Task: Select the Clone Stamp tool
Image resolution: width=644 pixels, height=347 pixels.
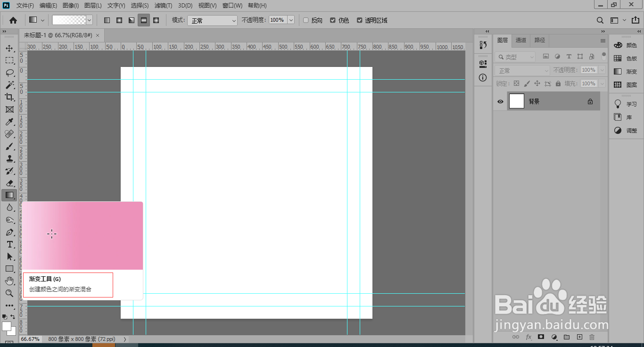Action: (x=9, y=159)
